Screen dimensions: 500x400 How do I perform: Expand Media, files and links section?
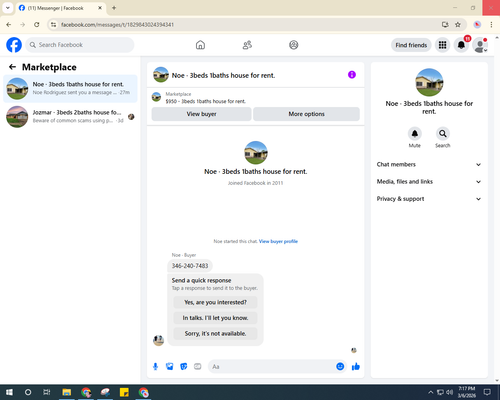point(429,182)
